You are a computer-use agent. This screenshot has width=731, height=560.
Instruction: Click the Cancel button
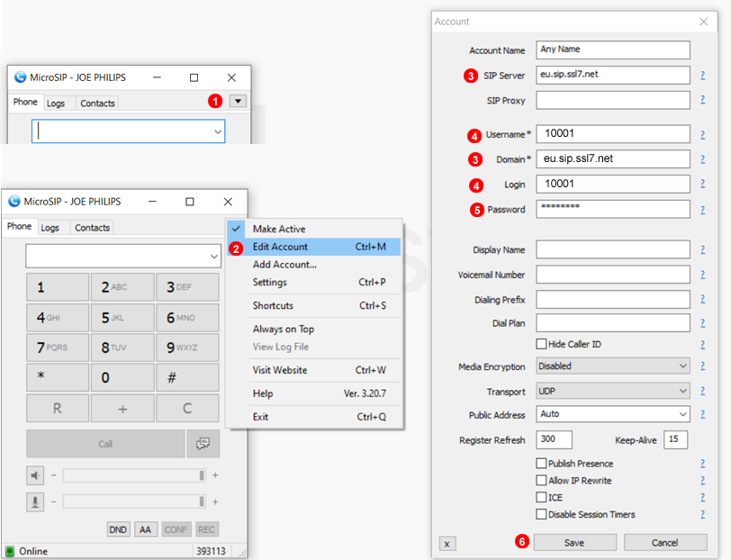(665, 543)
